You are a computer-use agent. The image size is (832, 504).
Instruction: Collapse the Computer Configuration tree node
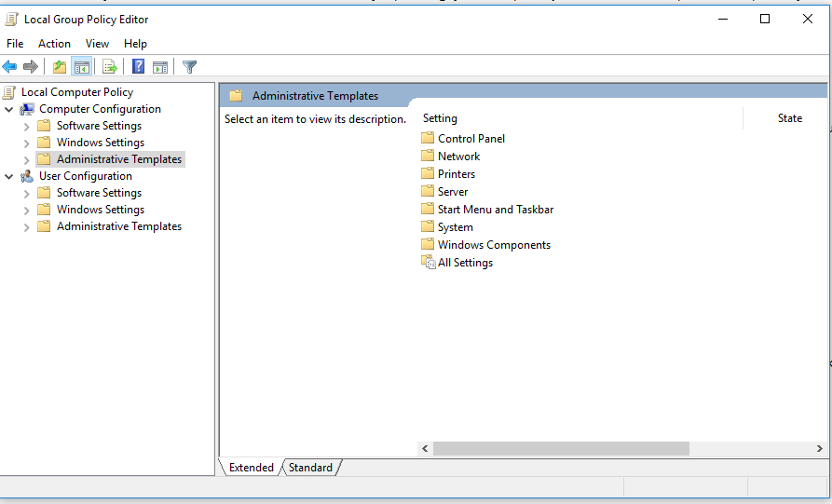click(x=9, y=110)
